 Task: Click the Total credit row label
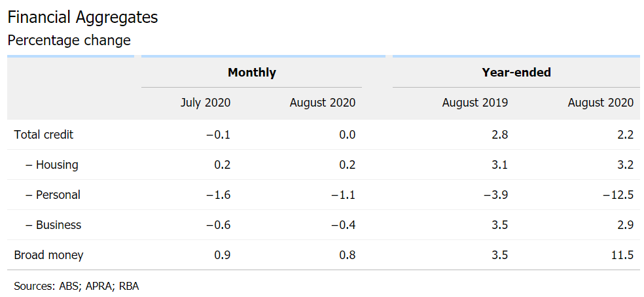(x=44, y=135)
